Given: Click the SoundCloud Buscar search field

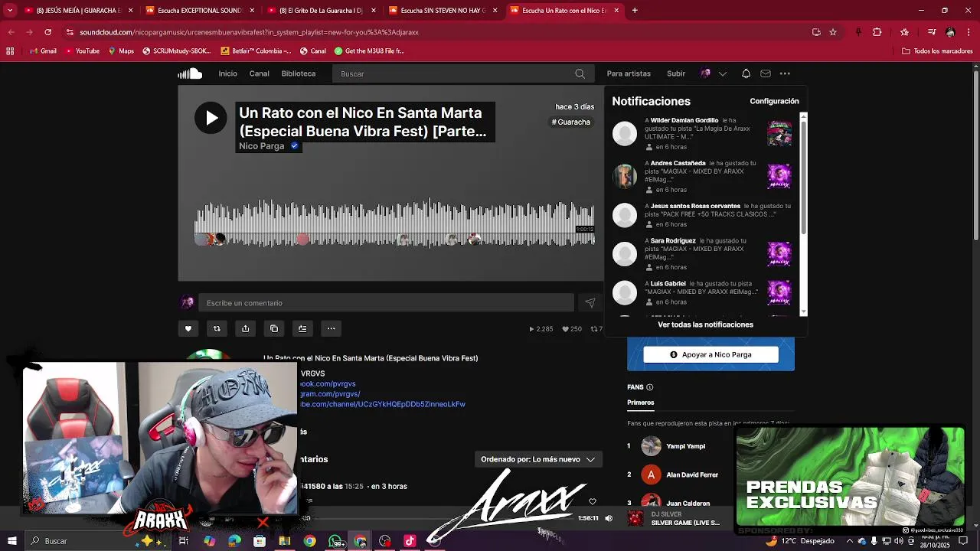Looking at the screenshot, I should pyautogui.click(x=462, y=73).
